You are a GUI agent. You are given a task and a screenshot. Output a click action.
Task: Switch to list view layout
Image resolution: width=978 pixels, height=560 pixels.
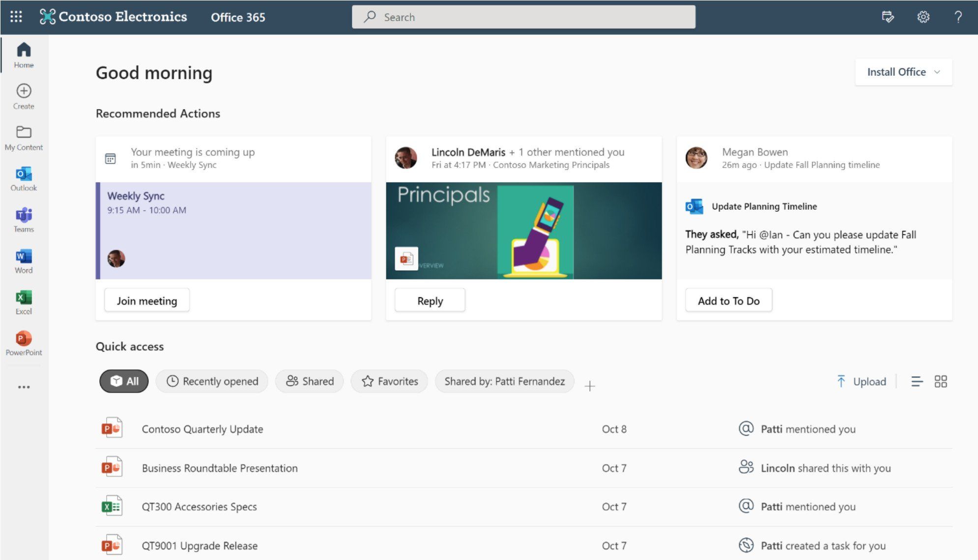pos(917,382)
